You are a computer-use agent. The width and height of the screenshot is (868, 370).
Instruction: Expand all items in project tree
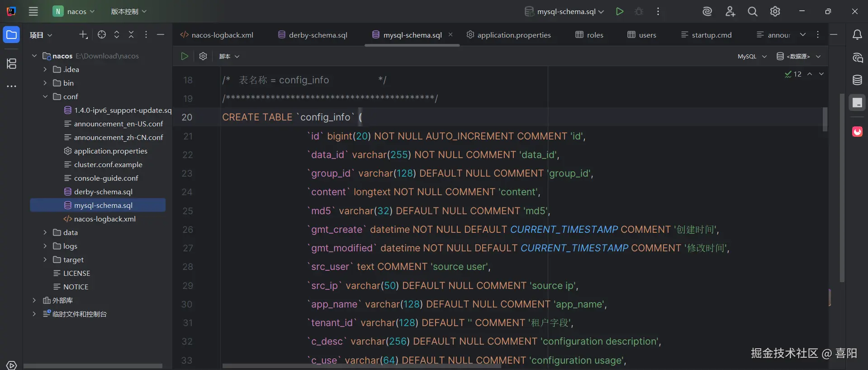(117, 34)
